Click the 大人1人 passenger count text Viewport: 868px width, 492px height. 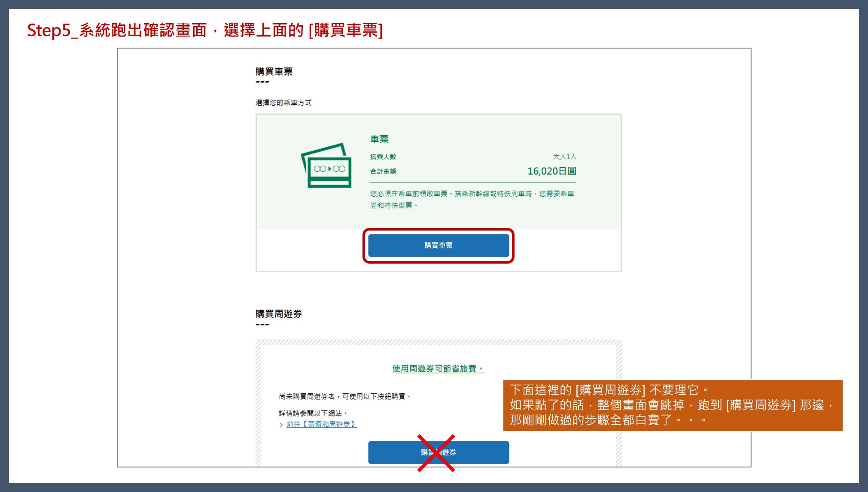tap(564, 157)
